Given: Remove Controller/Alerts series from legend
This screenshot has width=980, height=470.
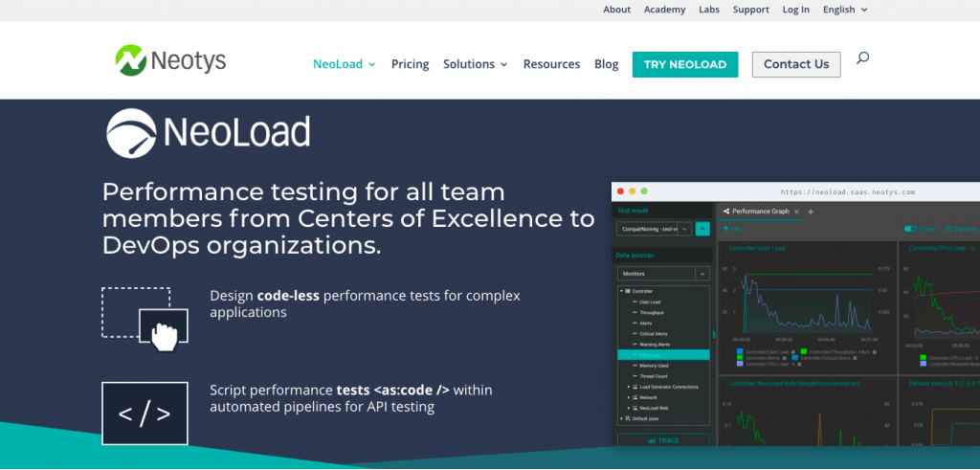Looking at the screenshot, I should 785,358.
